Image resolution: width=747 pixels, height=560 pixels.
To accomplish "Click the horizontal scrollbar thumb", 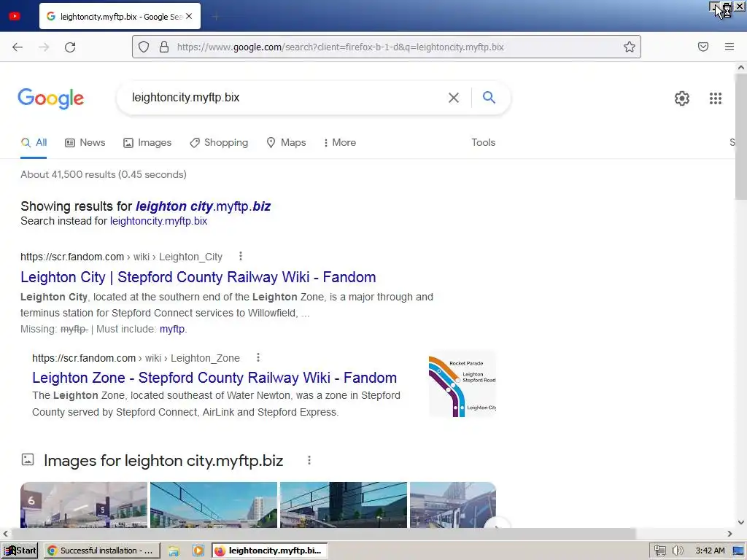I will (323, 534).
